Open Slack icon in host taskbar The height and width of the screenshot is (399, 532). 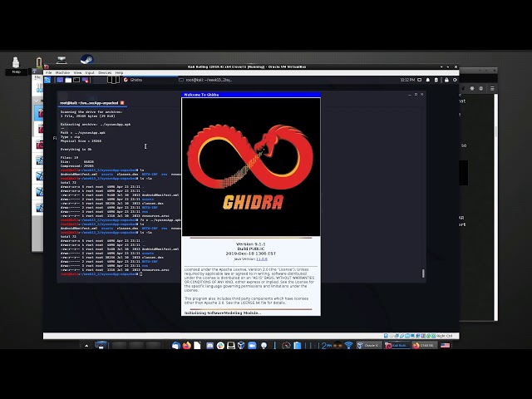220,346
